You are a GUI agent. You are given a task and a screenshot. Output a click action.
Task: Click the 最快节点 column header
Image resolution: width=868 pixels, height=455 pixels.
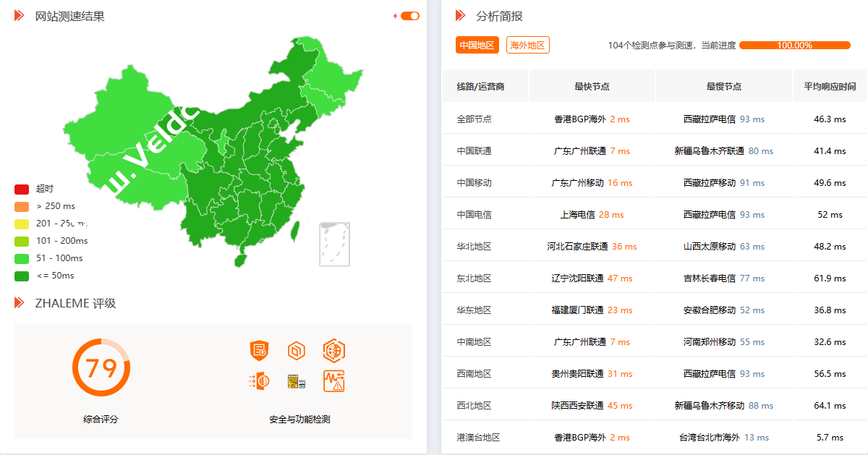(x=592, y=87)
